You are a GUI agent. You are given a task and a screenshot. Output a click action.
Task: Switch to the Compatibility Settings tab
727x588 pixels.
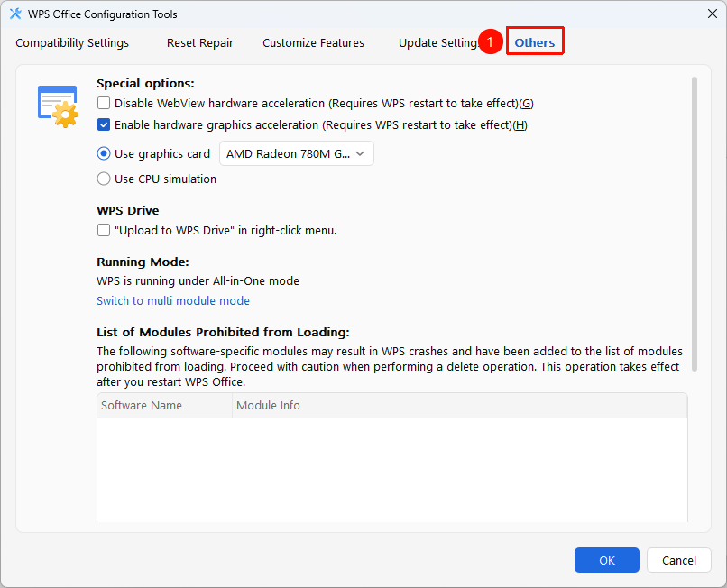click(72, 42)
